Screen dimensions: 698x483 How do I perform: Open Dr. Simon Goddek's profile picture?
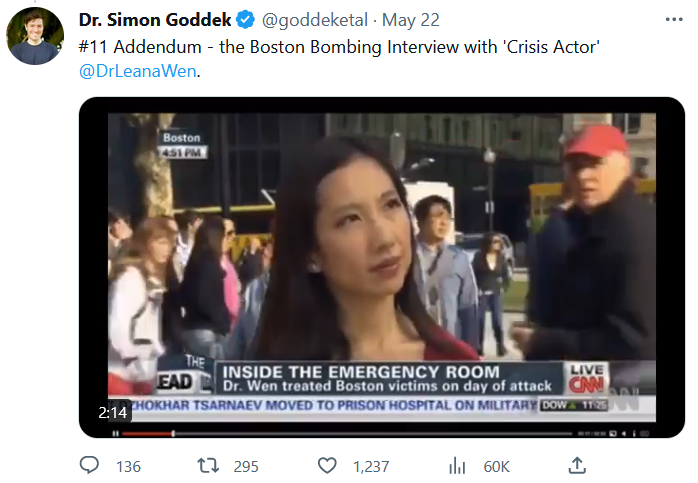pos(35,36)
